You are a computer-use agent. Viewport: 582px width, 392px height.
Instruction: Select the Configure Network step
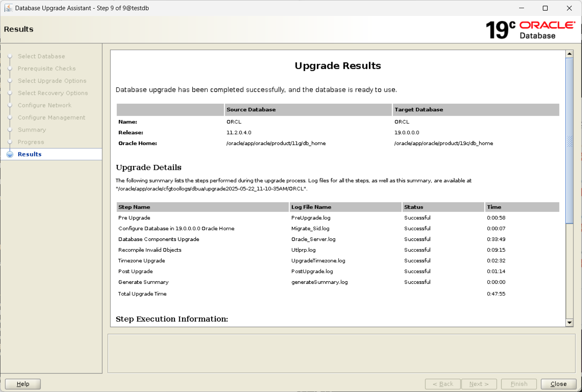[x=45, y=105]
